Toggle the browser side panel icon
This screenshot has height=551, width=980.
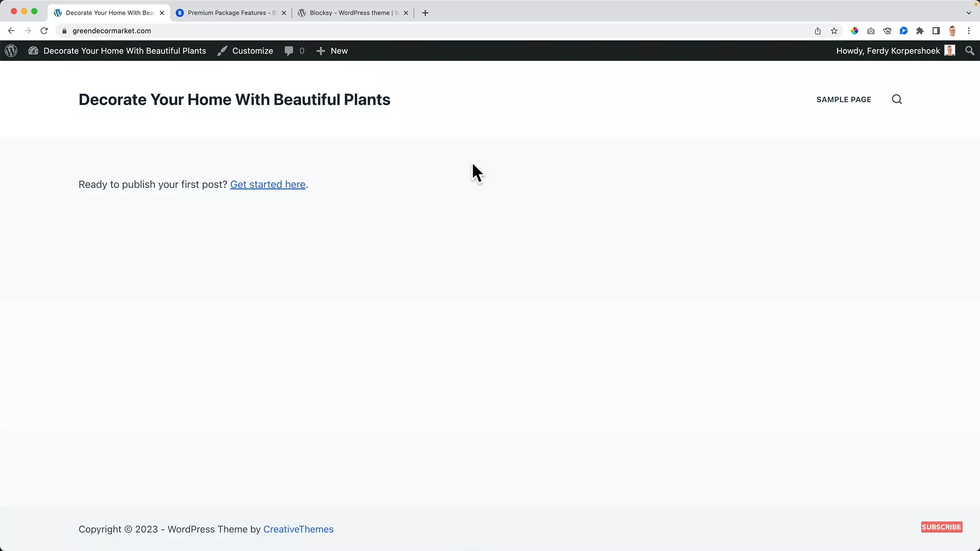(x=936, y=31)
